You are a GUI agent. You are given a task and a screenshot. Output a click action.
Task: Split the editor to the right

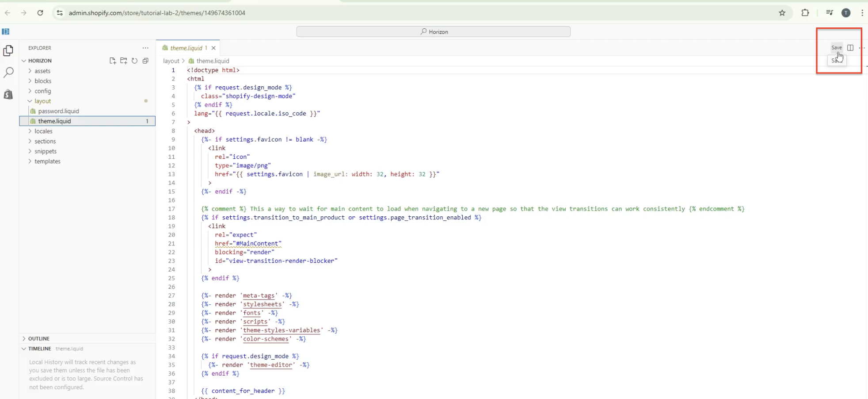(x=850, y=48)
